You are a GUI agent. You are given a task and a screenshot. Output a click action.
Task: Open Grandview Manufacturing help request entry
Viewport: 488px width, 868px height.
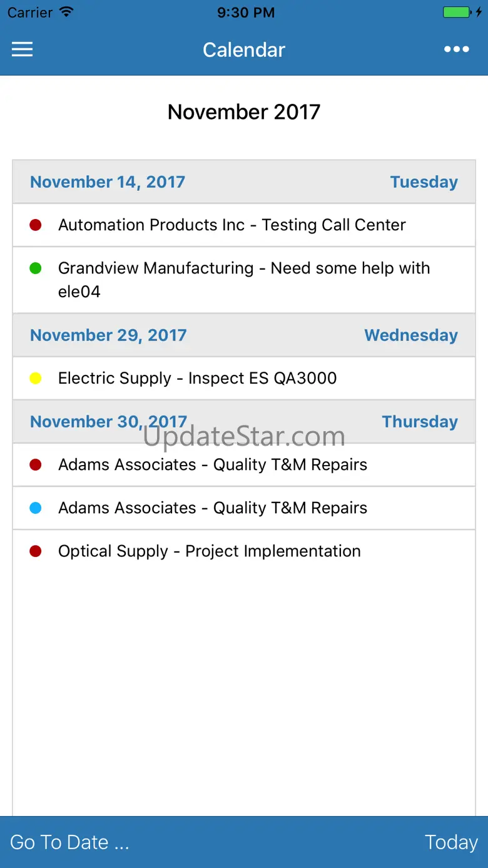(x=244, y=280)
